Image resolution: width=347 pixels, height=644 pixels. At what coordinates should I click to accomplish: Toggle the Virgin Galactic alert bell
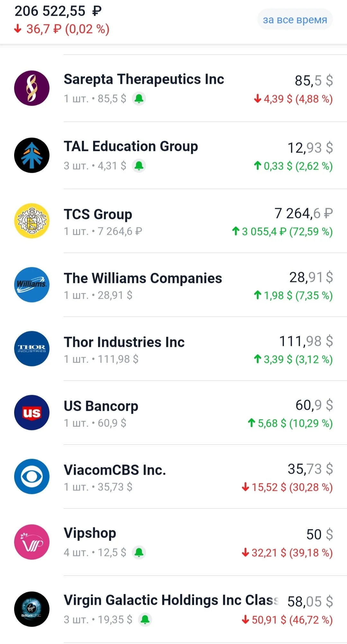pyautogui.click(x=145, y=620)
